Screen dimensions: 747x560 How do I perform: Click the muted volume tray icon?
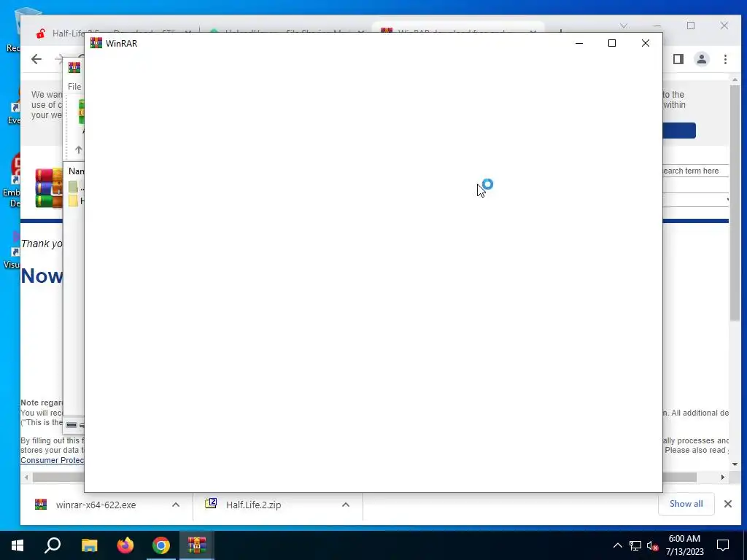653,545
